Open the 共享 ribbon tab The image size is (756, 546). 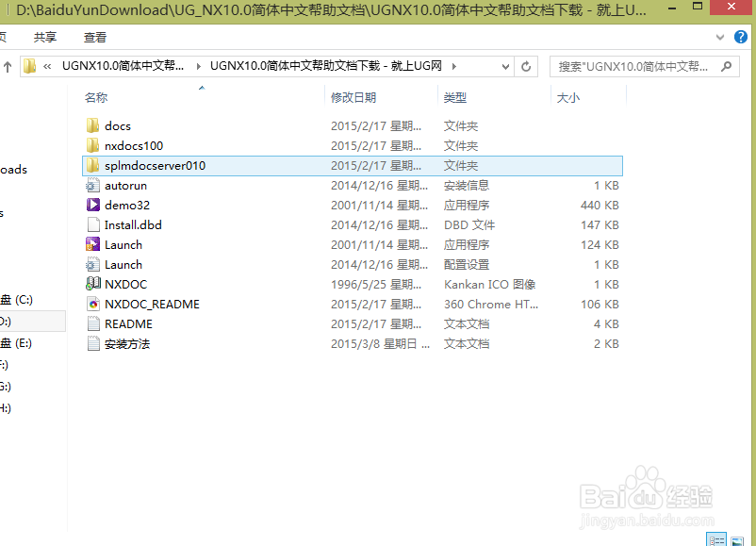point(45,37)
